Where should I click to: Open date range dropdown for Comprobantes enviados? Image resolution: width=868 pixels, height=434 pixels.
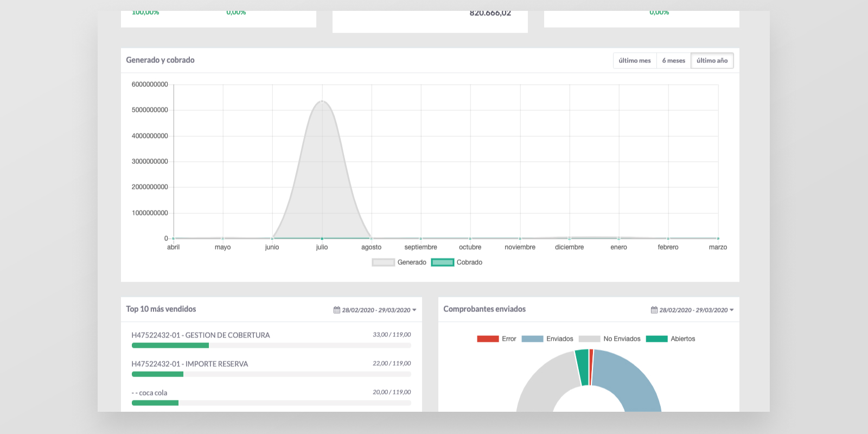pyautogui.click(x=693, y=310)
